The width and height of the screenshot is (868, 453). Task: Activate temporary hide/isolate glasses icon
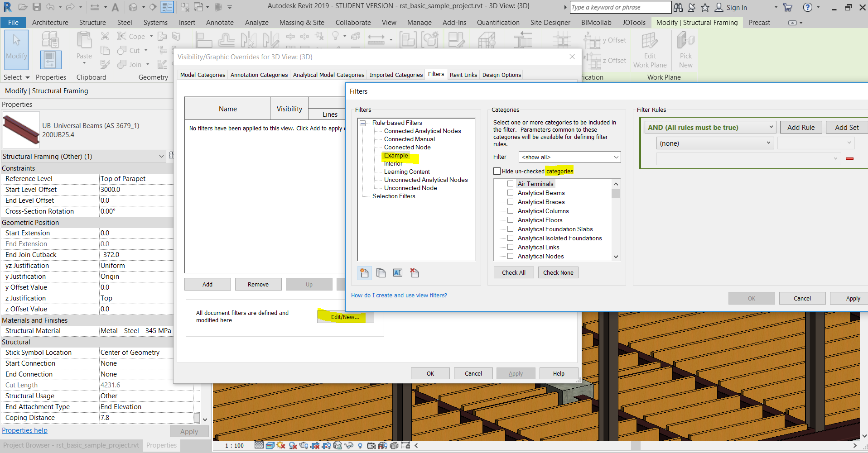pyautogui.click(x=348, y=445)
